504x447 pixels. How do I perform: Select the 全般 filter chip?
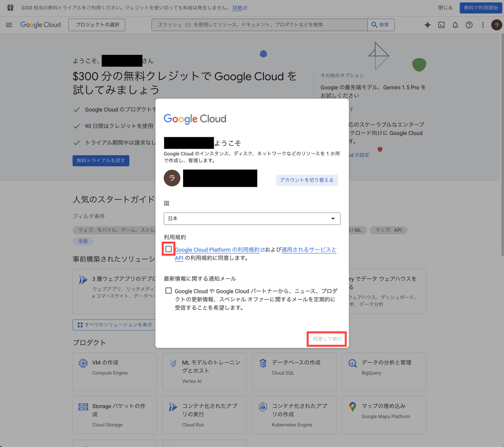tap(83, 241)
